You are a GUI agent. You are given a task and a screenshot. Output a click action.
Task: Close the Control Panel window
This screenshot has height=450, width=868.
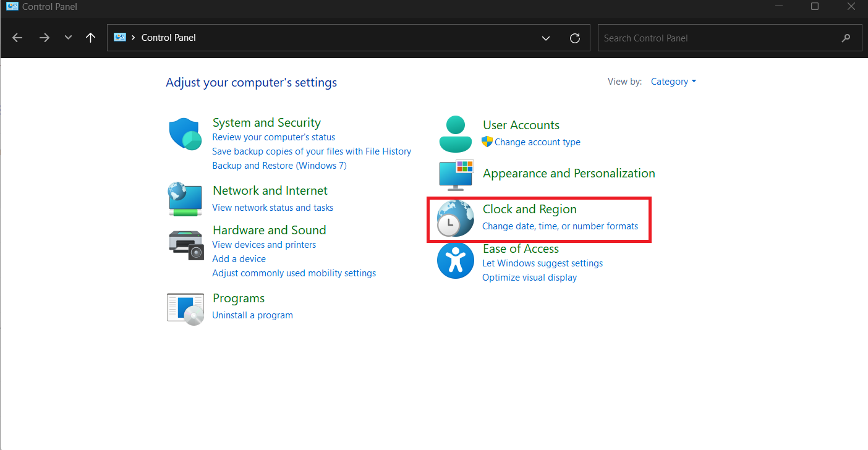pos(851,6)
